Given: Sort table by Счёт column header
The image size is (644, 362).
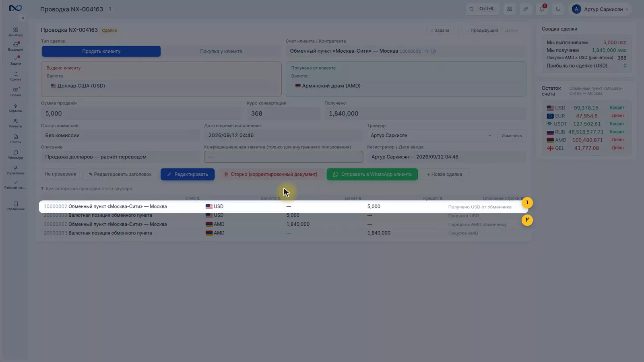Looking at the screenshot, I should 192,198.
